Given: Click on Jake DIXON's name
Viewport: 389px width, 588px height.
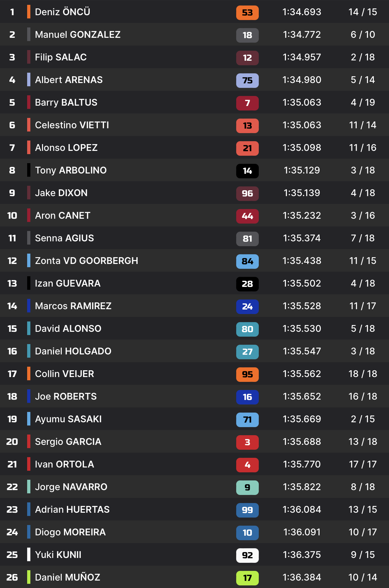Looking at the screenshot, I should point(61,193).
